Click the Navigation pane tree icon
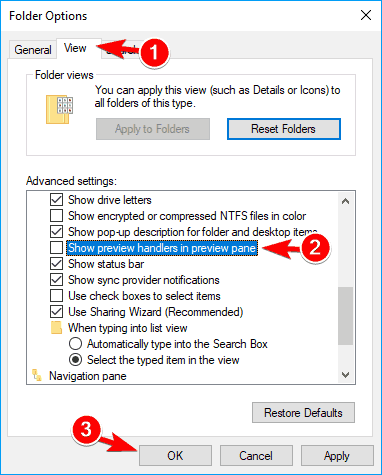This screenshot has width=382, height=475. click(x=37, y=375)
